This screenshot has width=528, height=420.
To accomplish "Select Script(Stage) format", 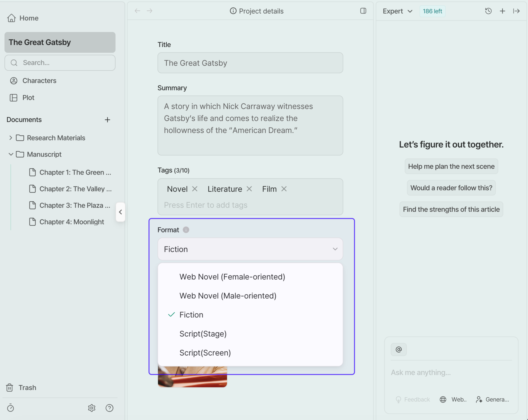I will 250,333.
